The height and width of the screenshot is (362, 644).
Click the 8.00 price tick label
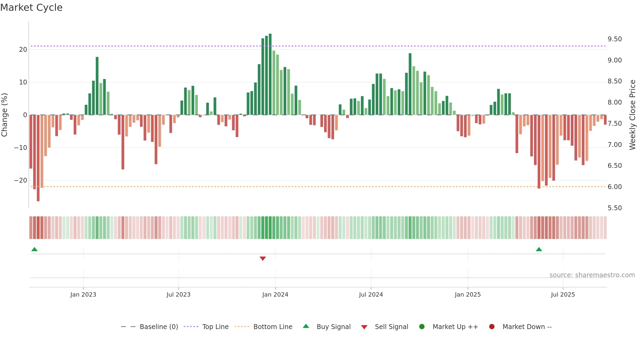(615, 102)
